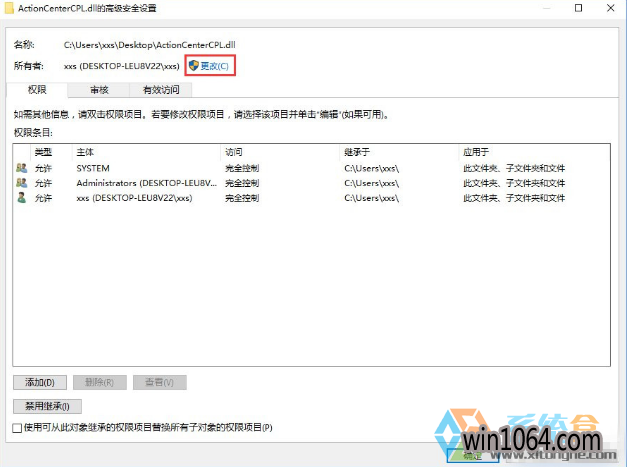Select the xxs (DESKTOP-LEU8V22\xxs) permission entry
Screen dimensions: 627x467
pyautogui.click(x=312, y=198)
